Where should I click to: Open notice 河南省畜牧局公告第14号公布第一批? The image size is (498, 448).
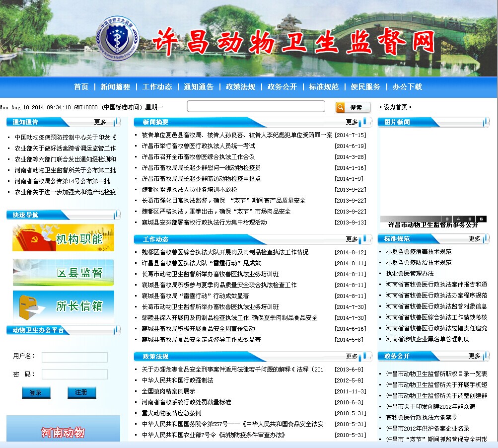[62, 181]
